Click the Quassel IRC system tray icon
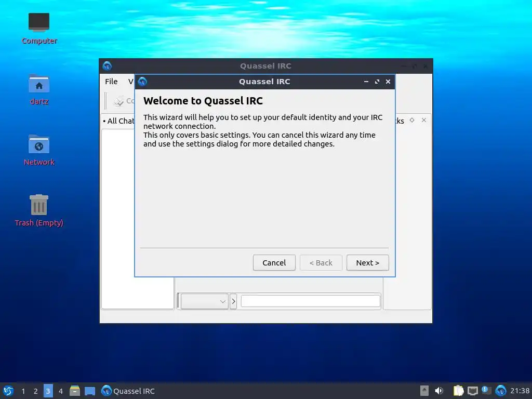Image resolution: width=532 pixels, height=399 pixels. pyautogui.click(x=500, y=391)
